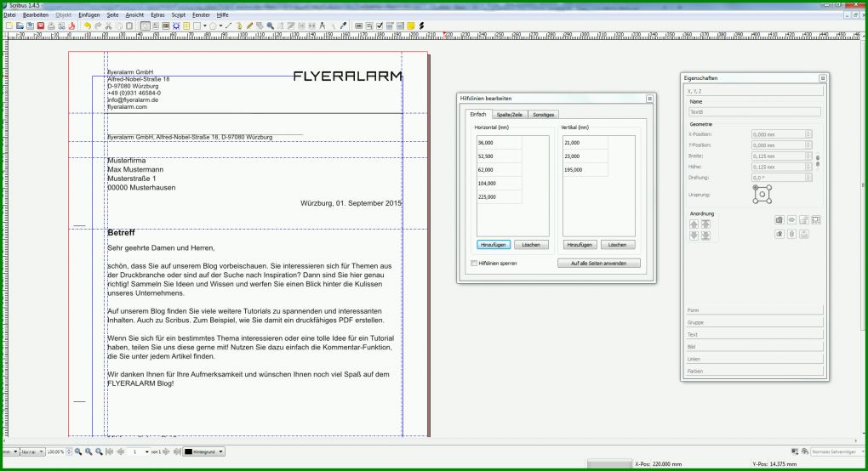Viewport: 868px width, 471px height.
Task: Open the Einfügen menu
Action: pos(89,15)
